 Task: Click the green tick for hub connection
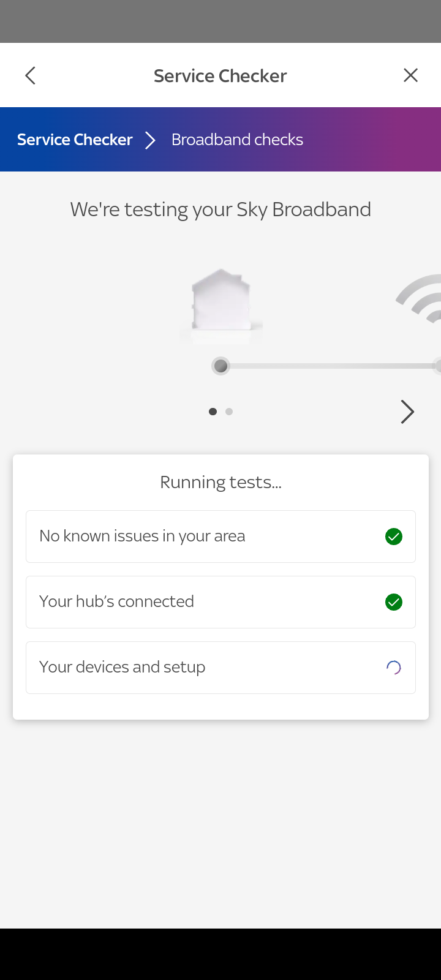(394, 601)
